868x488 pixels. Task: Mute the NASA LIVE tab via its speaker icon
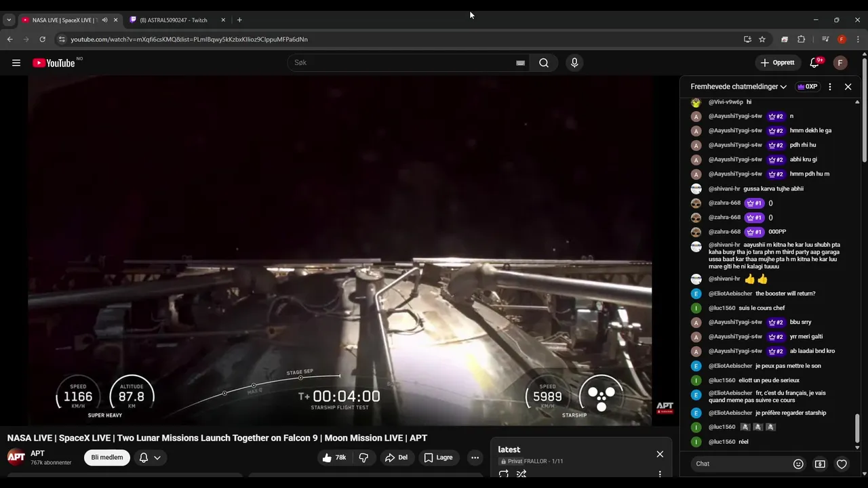pyautogui.click(x=104, y=20)
